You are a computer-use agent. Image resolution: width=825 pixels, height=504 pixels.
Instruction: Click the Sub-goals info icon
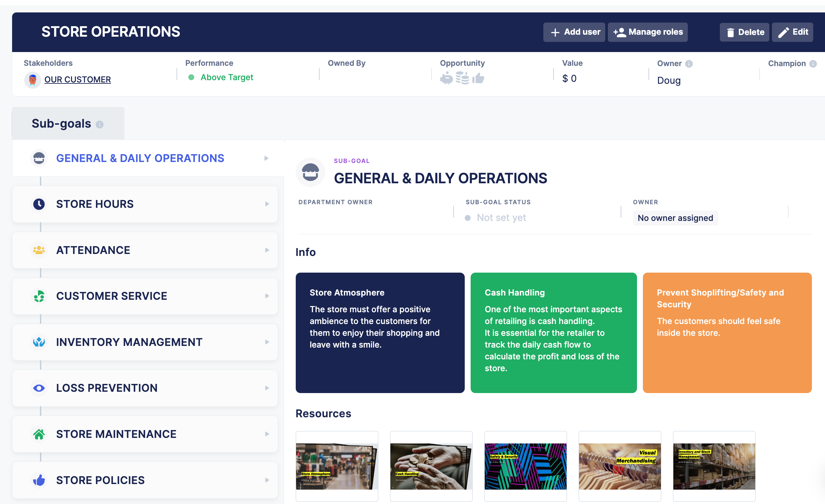pos(100,124)
